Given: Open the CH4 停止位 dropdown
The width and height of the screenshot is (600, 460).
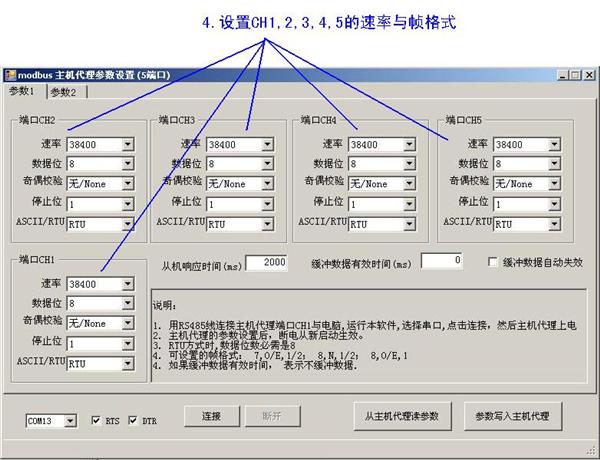Looking at the screenshot, I should pyautogui.click(x=382, y=204).
